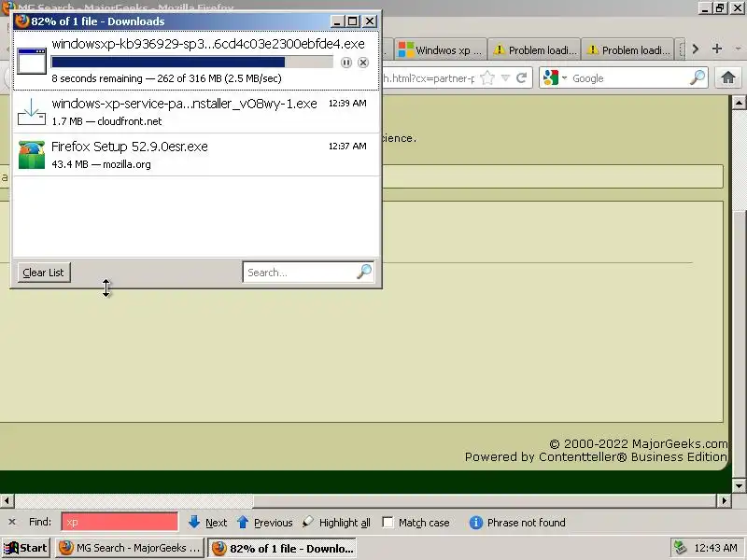Screen dimensions: 747x560
Task: Toggle Highlight all in find bar
Action: [x=336, y=523]
